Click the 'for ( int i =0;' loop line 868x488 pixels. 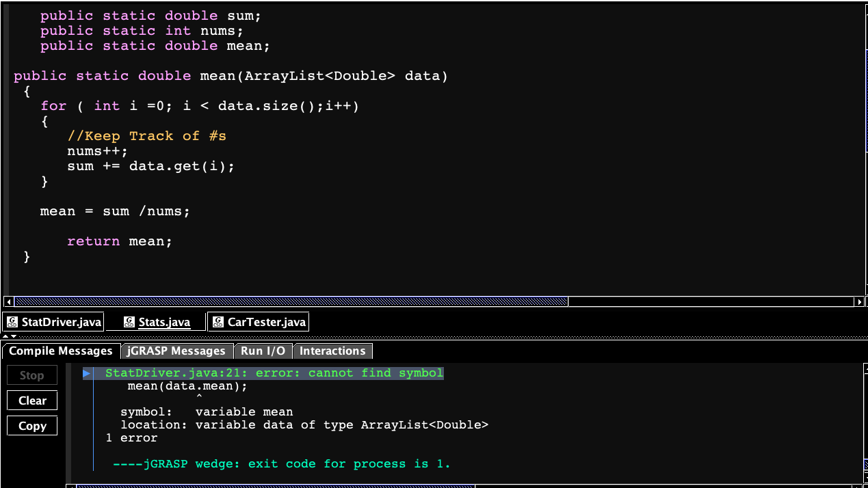pos(200,106)
